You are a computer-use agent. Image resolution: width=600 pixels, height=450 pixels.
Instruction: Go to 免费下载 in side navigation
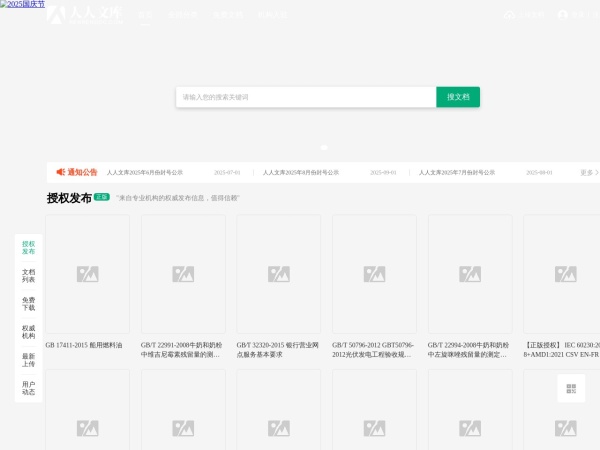coord(28,304)
